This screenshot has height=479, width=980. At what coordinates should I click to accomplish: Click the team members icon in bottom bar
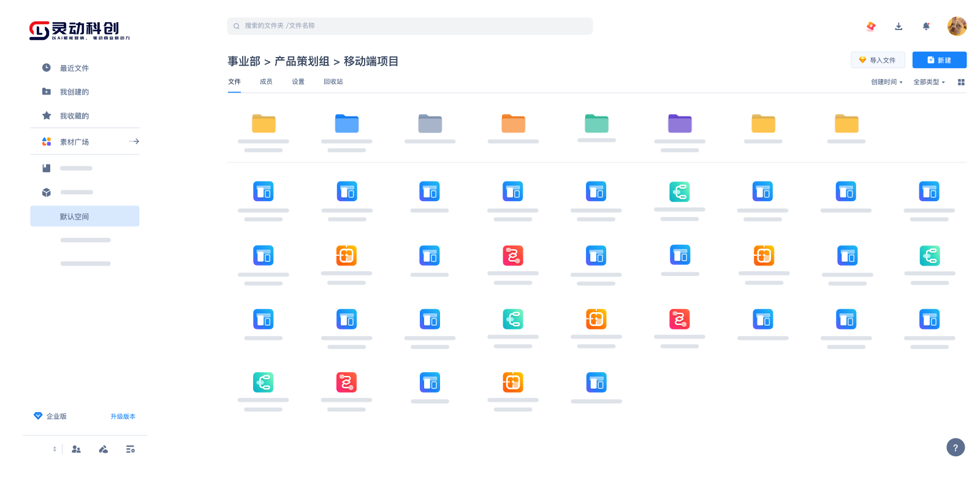click(76, 450)
